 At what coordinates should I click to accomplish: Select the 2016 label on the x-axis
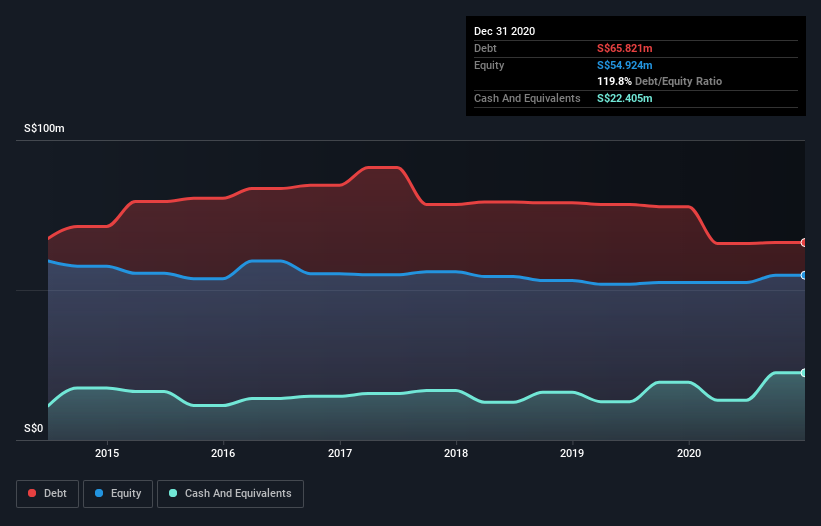coord(223,453)
